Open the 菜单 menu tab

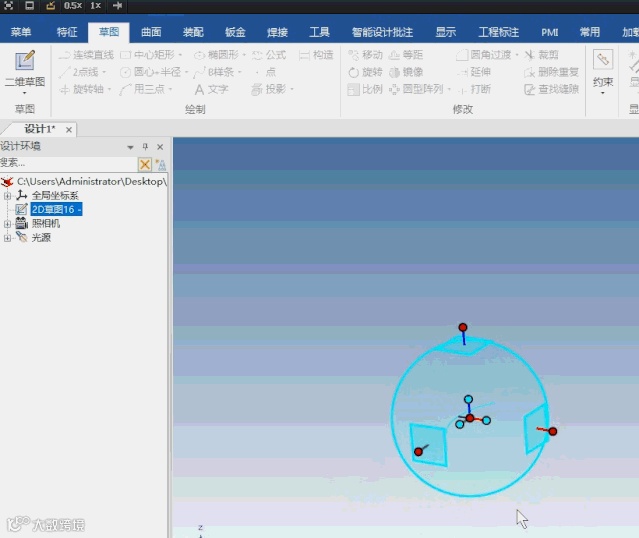point(20,32)
